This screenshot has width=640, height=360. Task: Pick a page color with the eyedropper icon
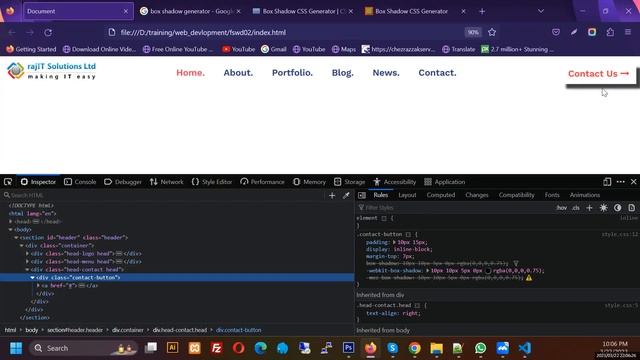(x=346, y=196)
